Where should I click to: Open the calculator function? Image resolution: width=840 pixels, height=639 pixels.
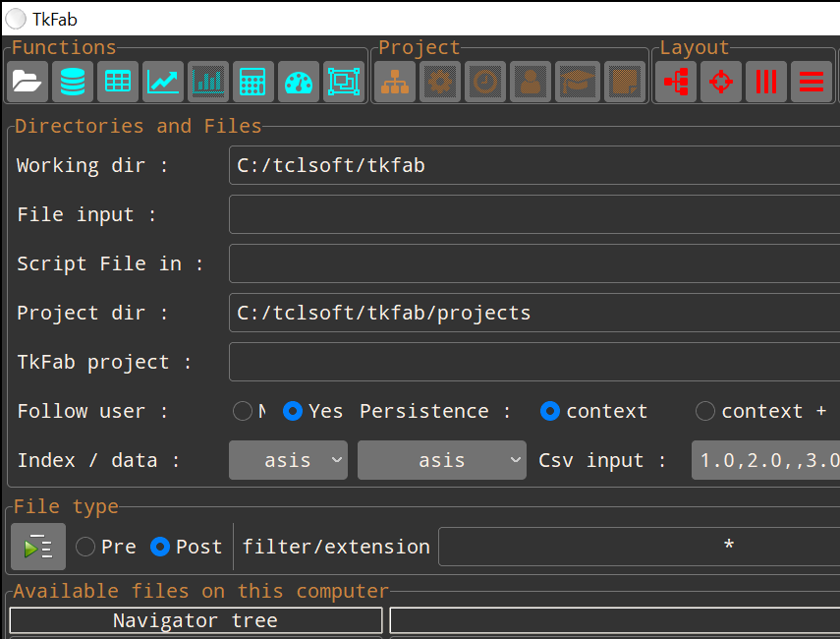[x=252, y=81]
